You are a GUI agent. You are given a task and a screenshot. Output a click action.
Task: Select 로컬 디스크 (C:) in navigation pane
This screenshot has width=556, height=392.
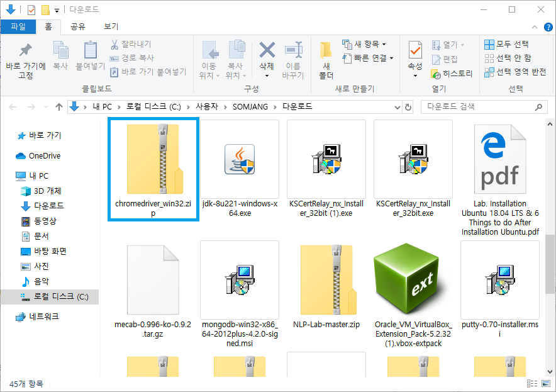(50, 297)
